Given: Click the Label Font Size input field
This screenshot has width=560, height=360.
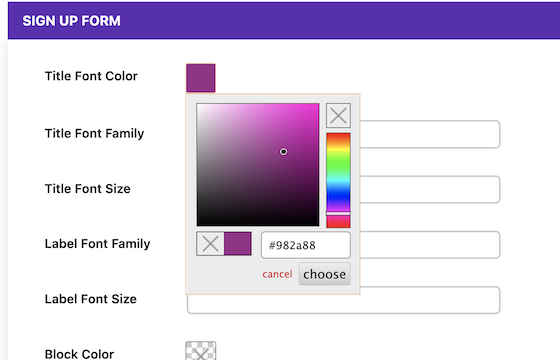Looking at the screenshot, I should coord(343,300).
